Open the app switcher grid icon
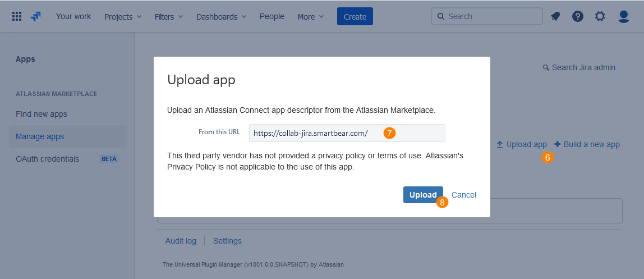The image size is (644, 279). [17, 16]
